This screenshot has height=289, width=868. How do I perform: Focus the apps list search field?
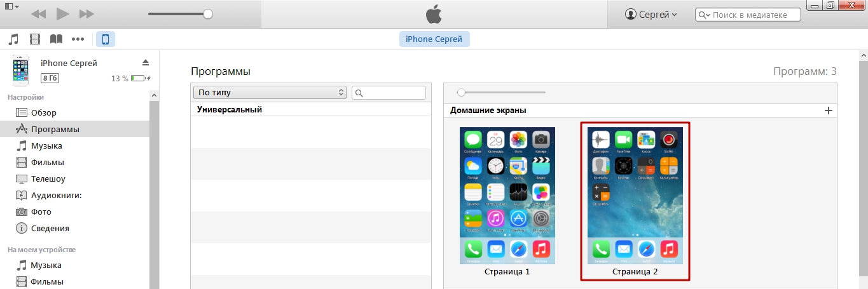(x=389, y=93)
